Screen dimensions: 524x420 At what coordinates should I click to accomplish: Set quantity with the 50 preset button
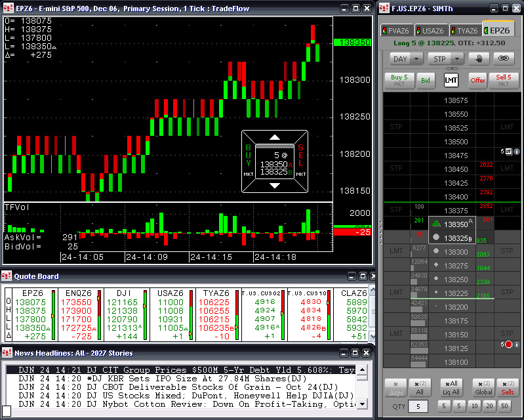pos(504,406)
